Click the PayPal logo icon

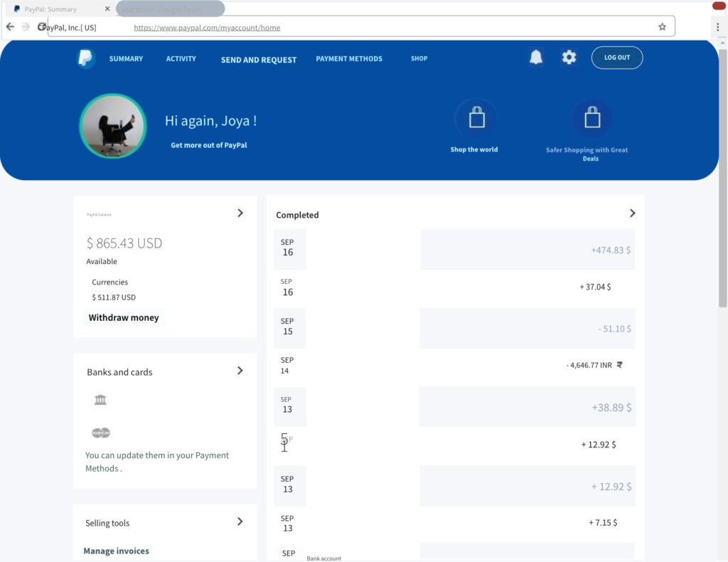tap(86, 58)
